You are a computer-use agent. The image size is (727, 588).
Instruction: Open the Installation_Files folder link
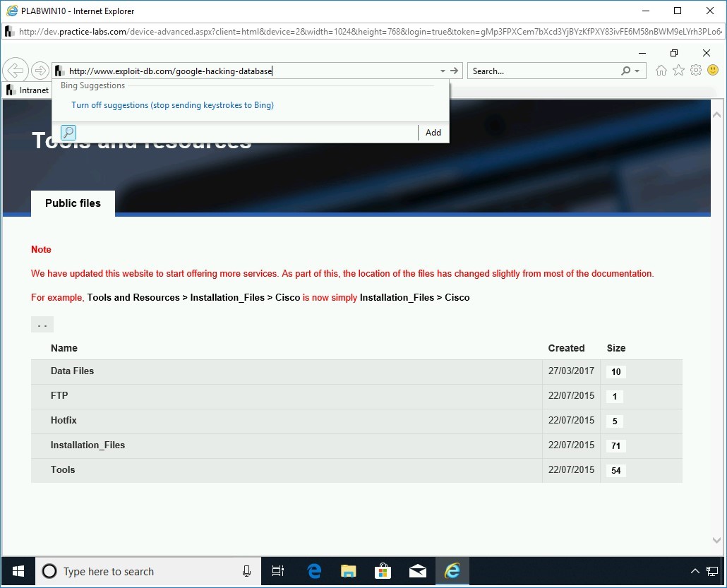(x=88, y=445)
